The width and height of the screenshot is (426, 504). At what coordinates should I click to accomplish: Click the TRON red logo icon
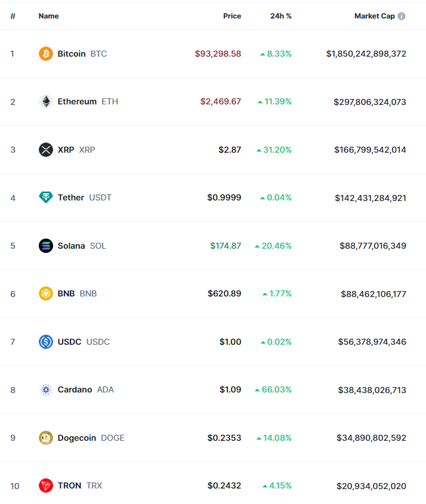pyautogui.click(x=46, y=486)
